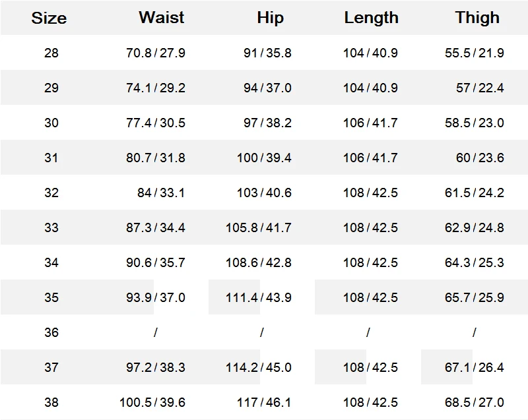Select size 38 in Size column
Screen dimensions: 528x420
51,402
